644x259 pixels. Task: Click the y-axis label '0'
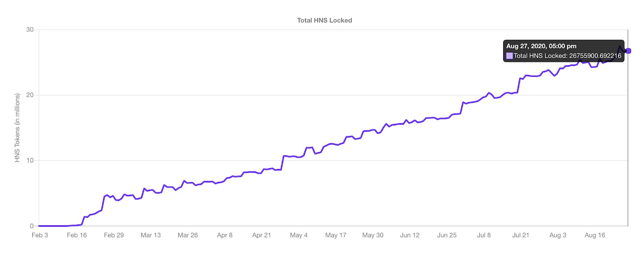[x=32, y=226]
